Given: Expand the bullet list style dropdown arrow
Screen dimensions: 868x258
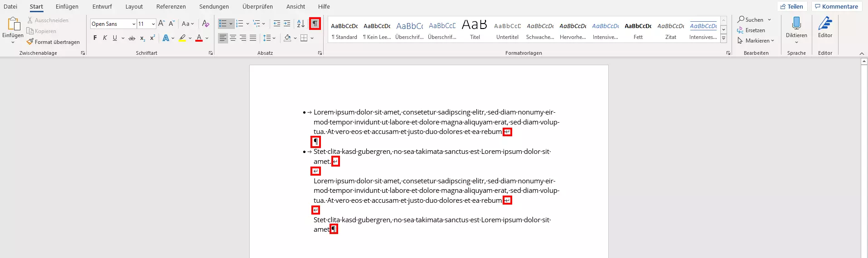Looking at the screenshot, I should click(x=231, y=24).
